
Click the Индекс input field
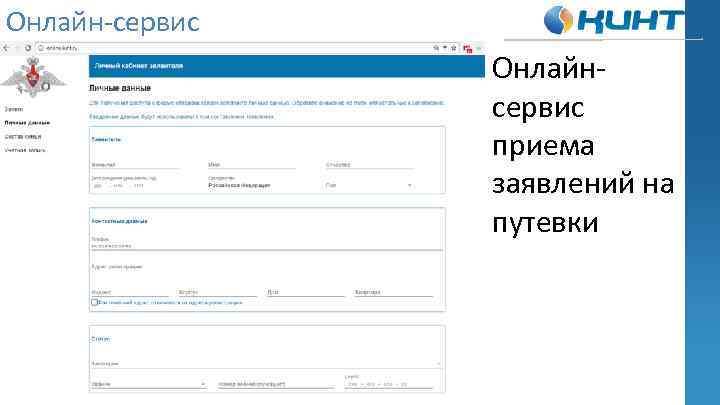130,292
